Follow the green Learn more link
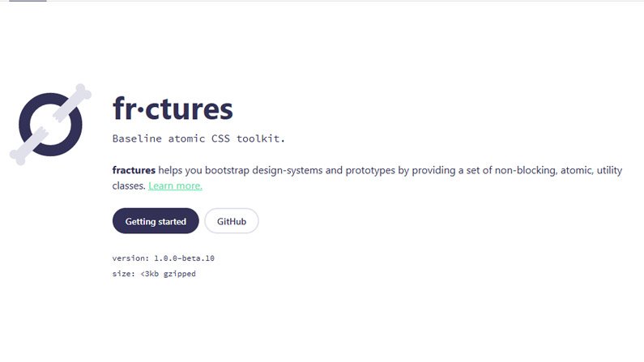The width and height of the screenshot is (644, 362). [175, 186]
